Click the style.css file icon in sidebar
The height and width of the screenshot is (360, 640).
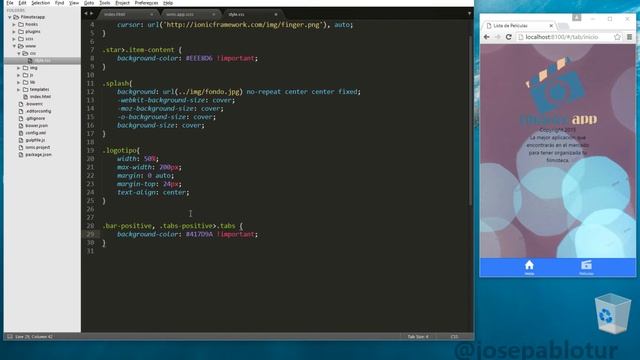click(x=30, y=60)
